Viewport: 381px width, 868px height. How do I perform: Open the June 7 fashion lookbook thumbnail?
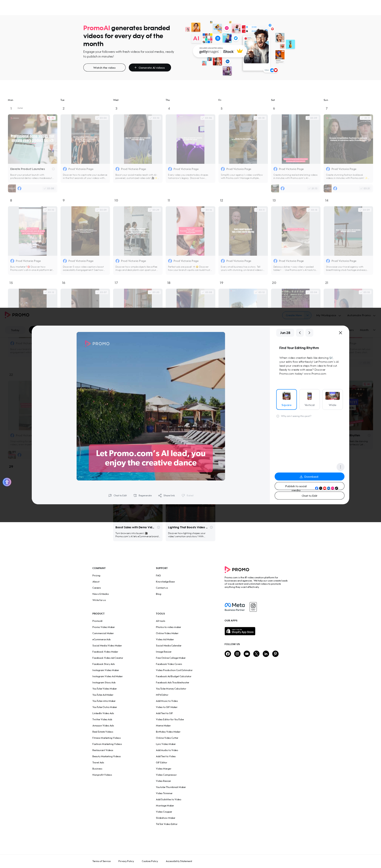point(348,139)
